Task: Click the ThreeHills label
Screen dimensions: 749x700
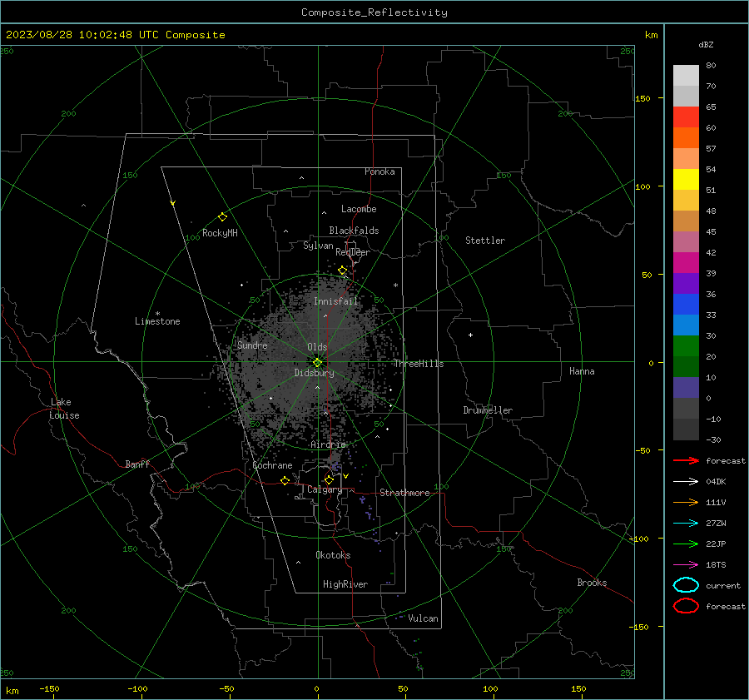Action: click(x=419, y=364)
